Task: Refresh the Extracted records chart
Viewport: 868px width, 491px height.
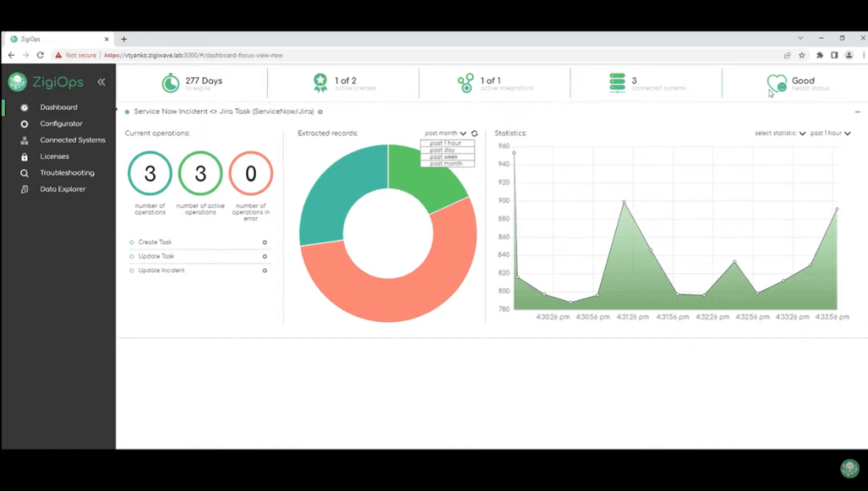Action: point(473,133)
